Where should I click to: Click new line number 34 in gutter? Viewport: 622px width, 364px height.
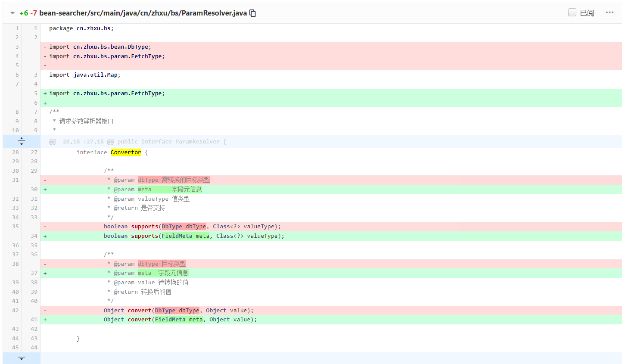point(34,236)
